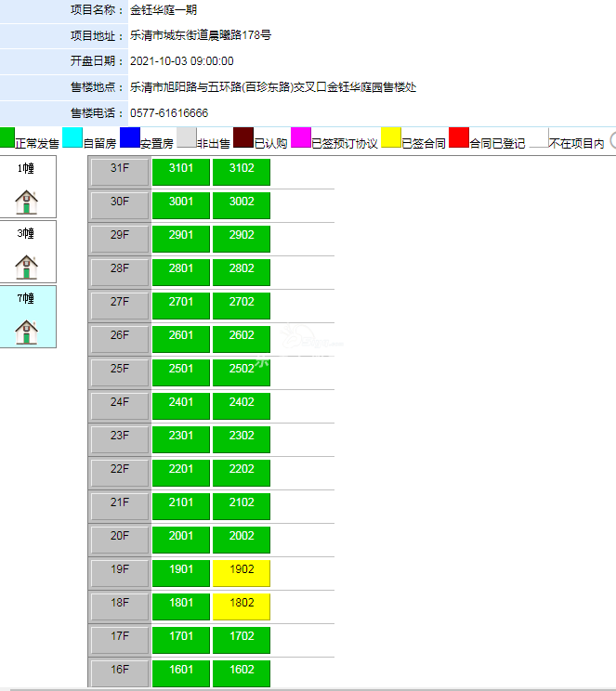616x691 pixels.
Task: Open unit 2201
Action: (x=181, y=474)
